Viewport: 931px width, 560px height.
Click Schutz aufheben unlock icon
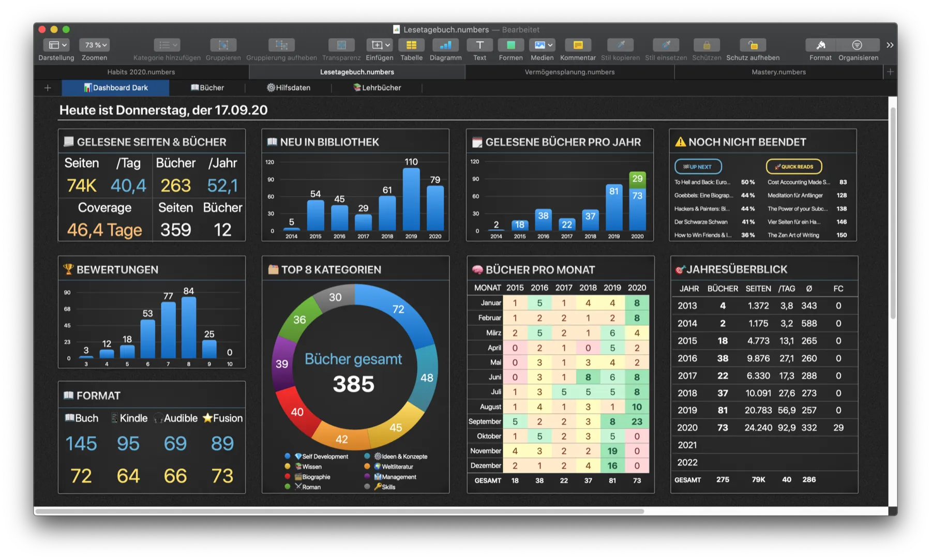pos(753,46)
